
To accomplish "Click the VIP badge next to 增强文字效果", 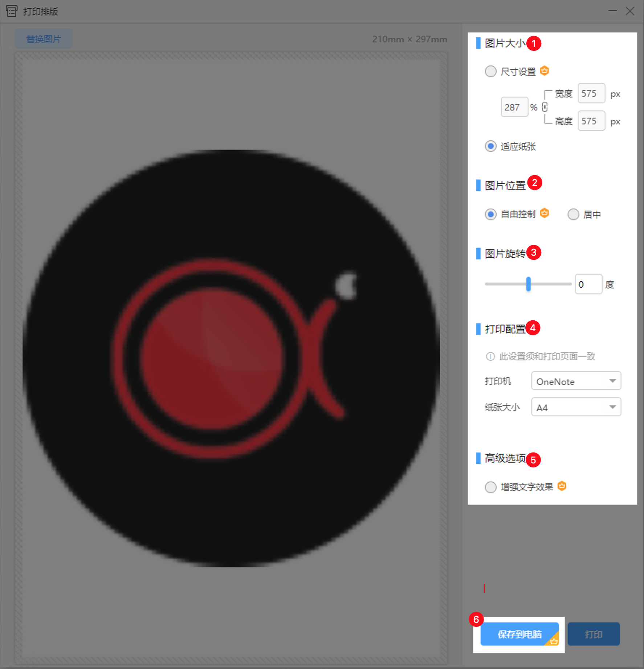I will click(562, 486).
